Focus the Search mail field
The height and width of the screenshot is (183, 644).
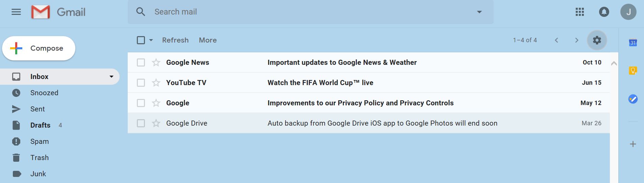[311, 12]
